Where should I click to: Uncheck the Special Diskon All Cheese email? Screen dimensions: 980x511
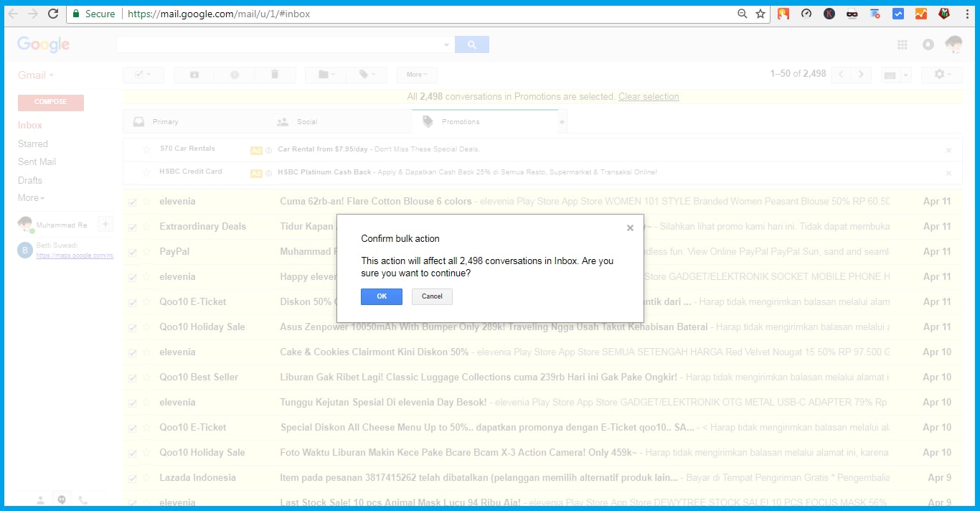132,428
